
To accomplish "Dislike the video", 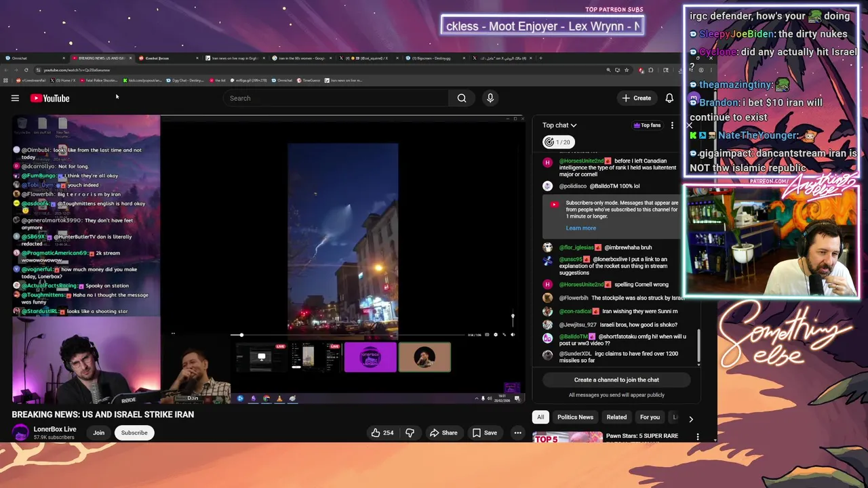I will pyautogui.click(x=410, y=432).
